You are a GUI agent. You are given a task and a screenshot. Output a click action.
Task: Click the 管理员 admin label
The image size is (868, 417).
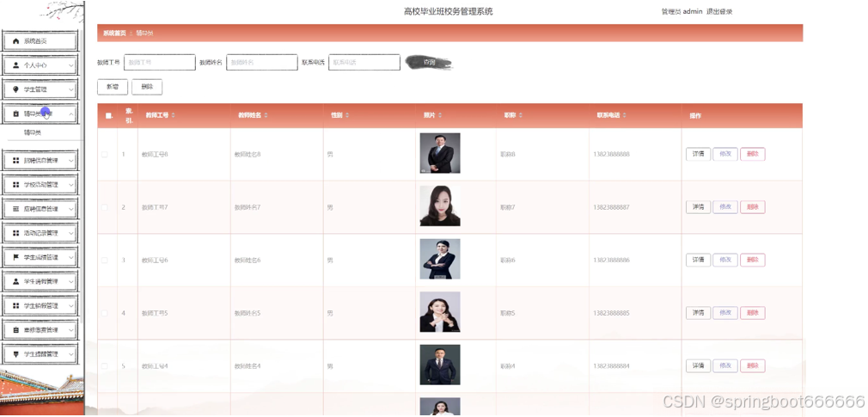coord(682,12)
